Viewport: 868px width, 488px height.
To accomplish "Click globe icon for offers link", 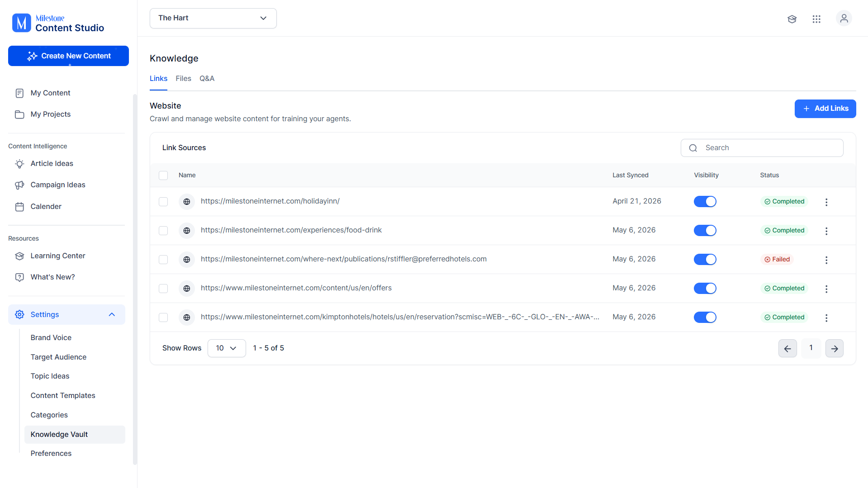I will pos(187,289).
